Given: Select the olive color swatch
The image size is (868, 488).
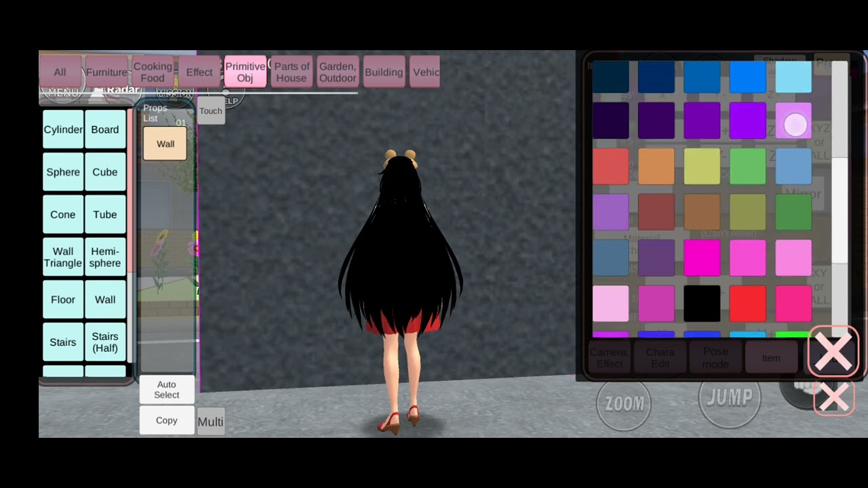Looking at the screenshot, I should (x=747, y=212).
